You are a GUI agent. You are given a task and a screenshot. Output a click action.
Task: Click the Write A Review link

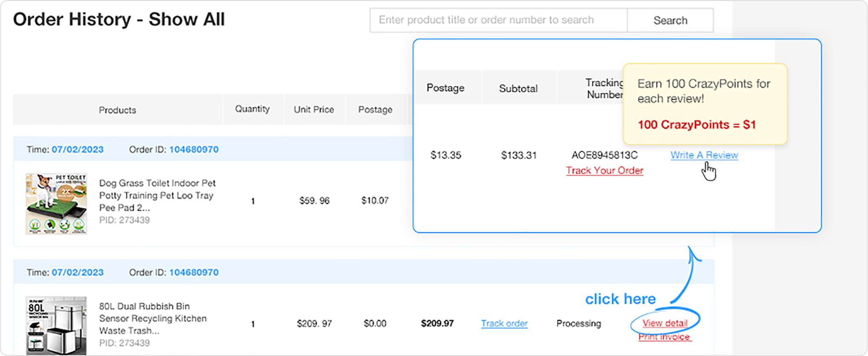(704, 155)
